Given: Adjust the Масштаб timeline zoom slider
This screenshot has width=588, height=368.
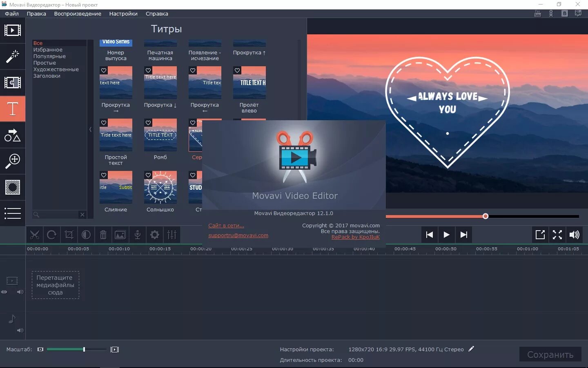Looking at the screenshot, I should coord(76,349).
